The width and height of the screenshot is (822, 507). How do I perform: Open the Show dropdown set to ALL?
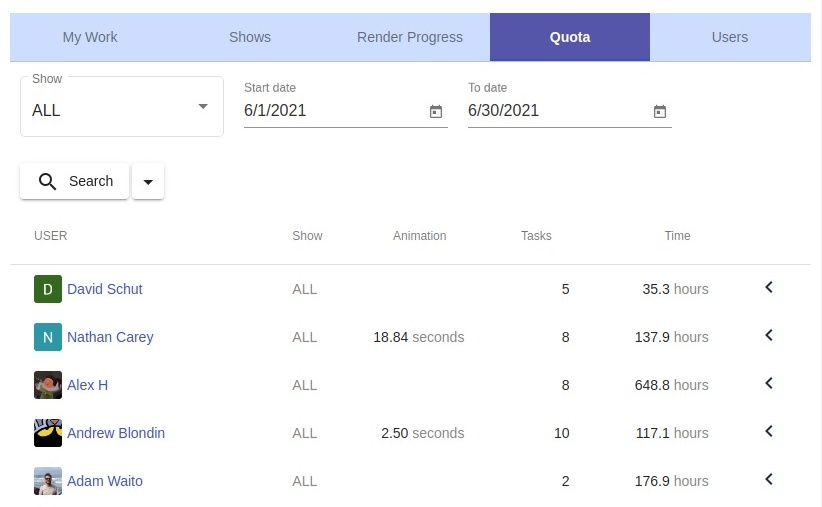(x=121, y=109)
